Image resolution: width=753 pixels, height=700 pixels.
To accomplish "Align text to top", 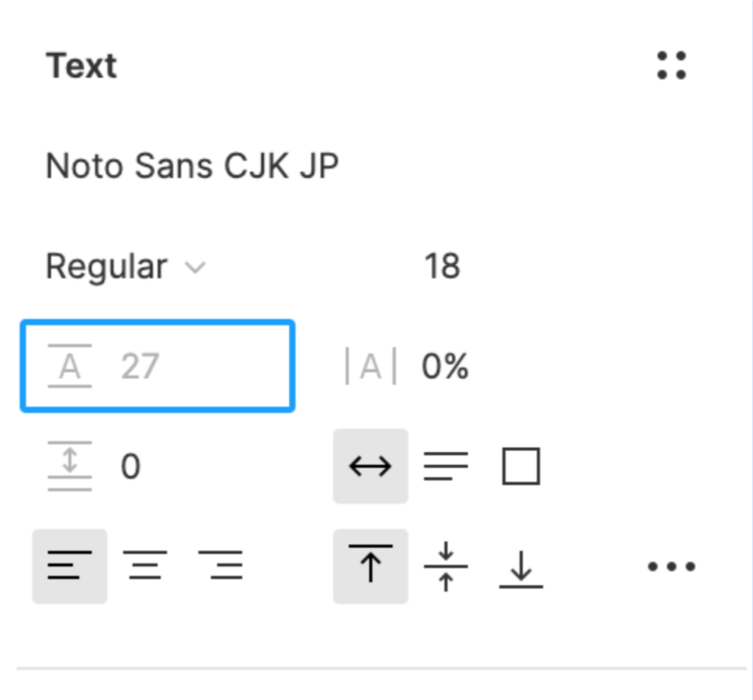I will pyautogui.click(x=371, y=566).
